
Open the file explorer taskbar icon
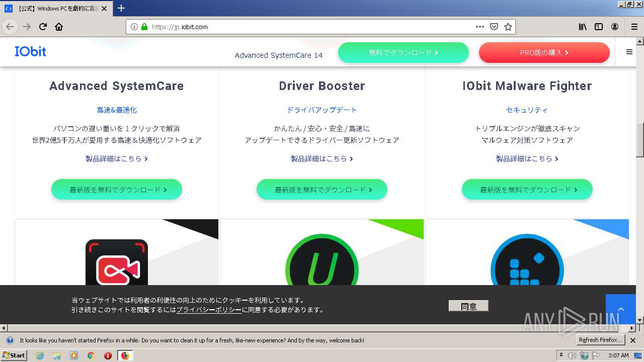point(57,355)
